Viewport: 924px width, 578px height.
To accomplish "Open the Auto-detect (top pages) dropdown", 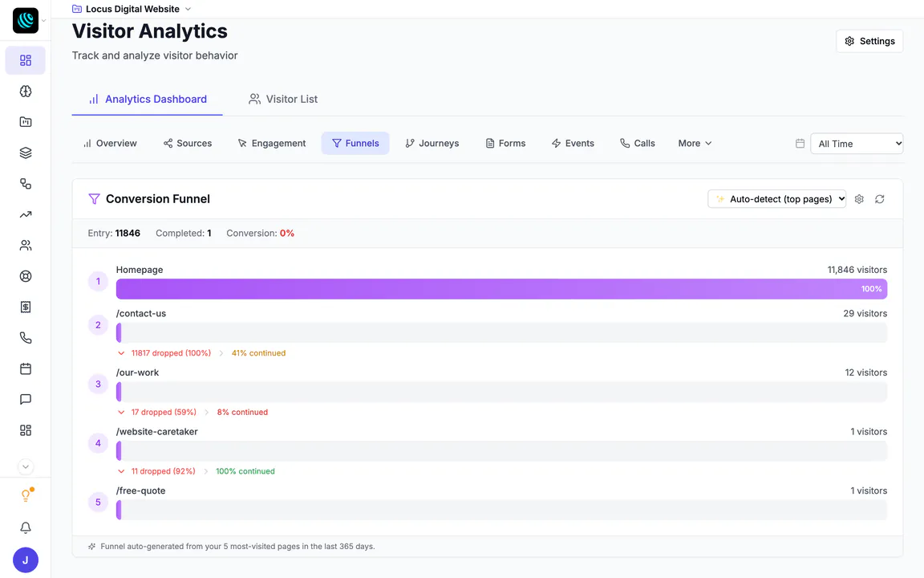I will [x=776, y=199].
